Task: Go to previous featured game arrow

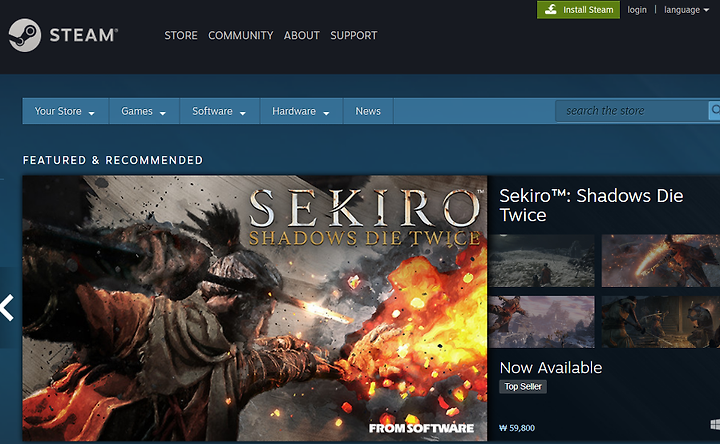Action: 7,307
